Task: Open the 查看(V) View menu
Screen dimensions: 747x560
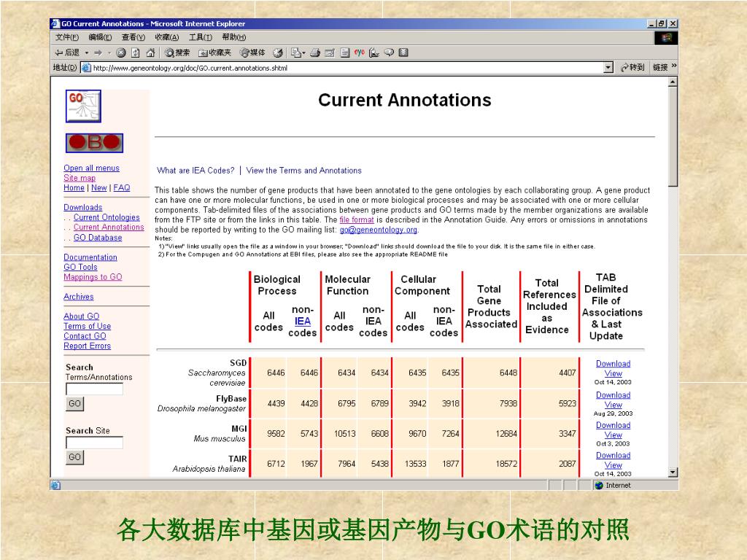Action: 133,37
